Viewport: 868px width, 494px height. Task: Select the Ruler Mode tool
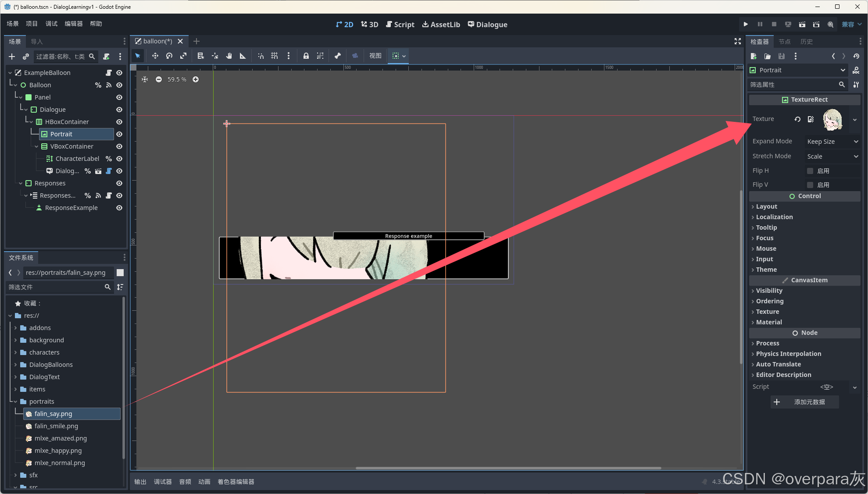pos(243,56)
